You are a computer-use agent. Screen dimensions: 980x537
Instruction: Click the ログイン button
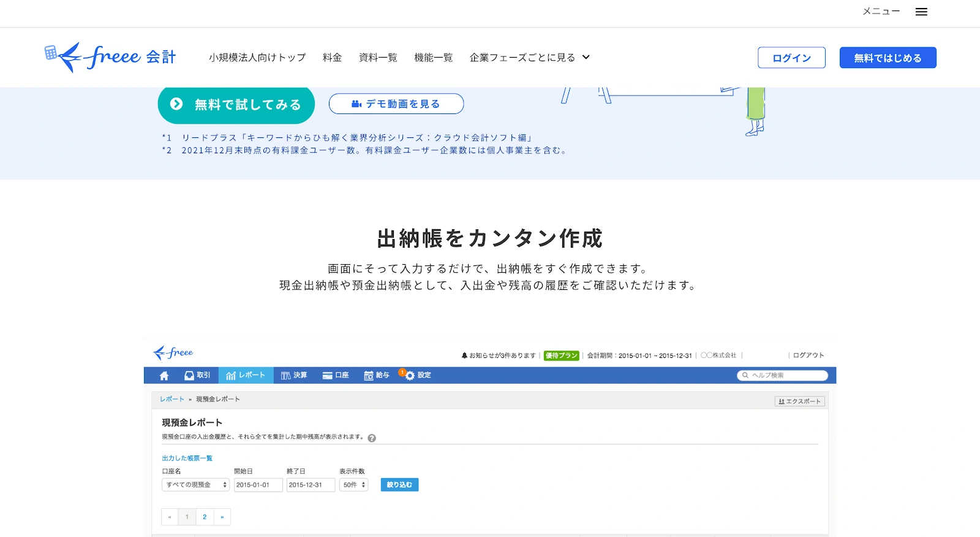[x=791, y=58]
